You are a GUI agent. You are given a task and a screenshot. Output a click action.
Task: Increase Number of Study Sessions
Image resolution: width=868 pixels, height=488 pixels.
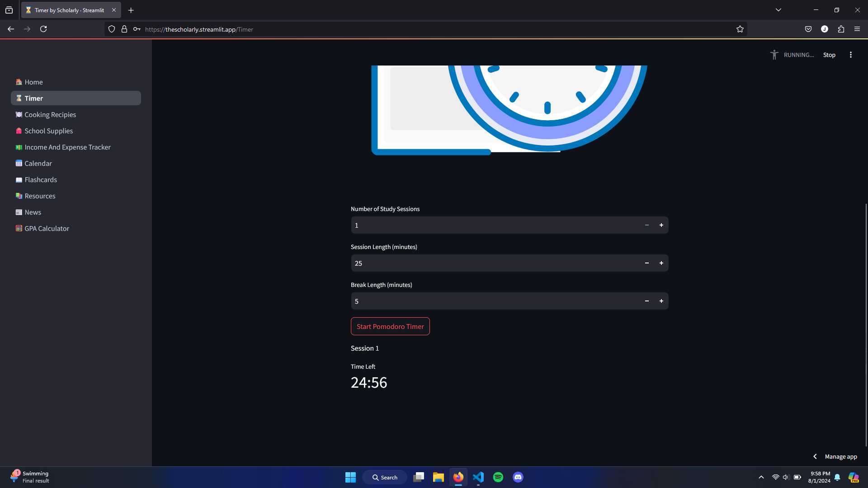click(661, 225)
